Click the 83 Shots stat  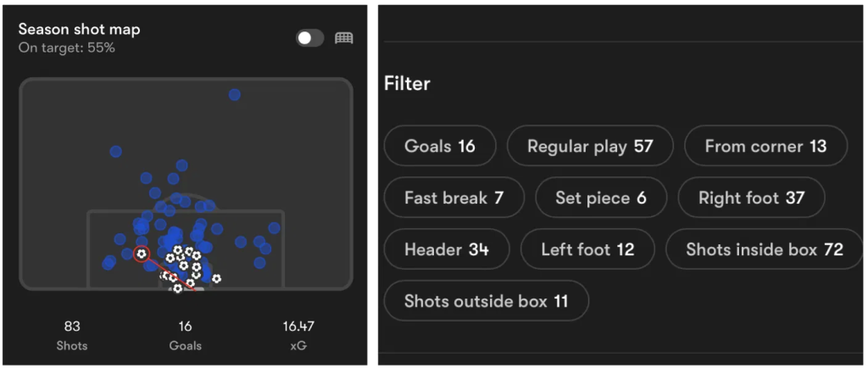tap(71, 334)
